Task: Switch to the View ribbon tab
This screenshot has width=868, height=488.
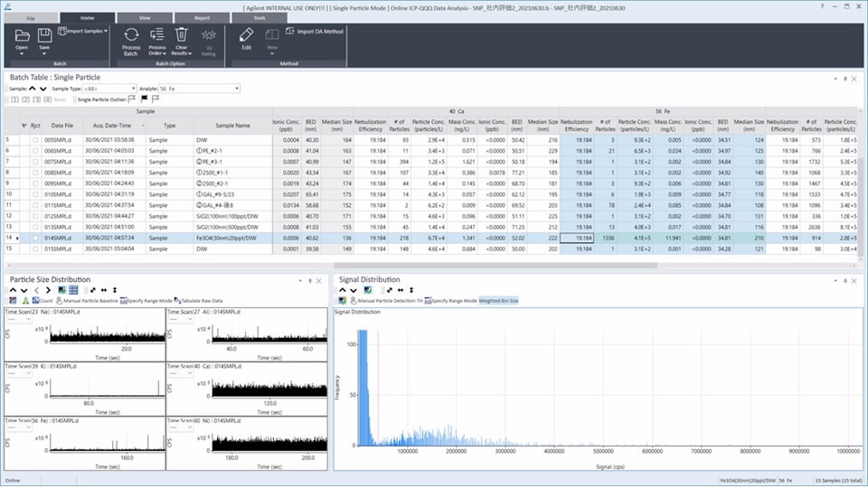Action: 145,17
